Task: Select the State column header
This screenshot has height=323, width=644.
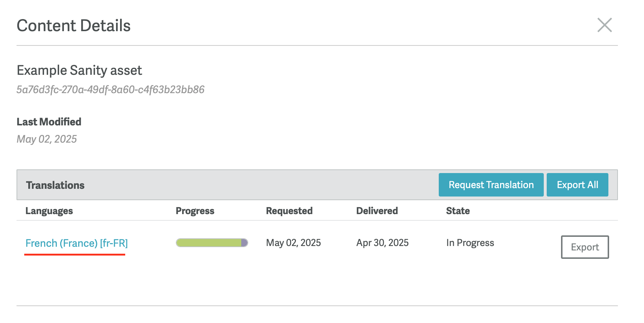Action: [x=458, y=211]
